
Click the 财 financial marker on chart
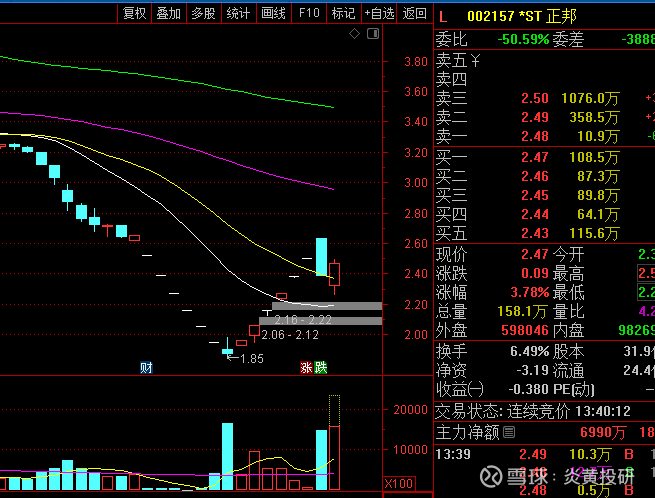(146, 367)
